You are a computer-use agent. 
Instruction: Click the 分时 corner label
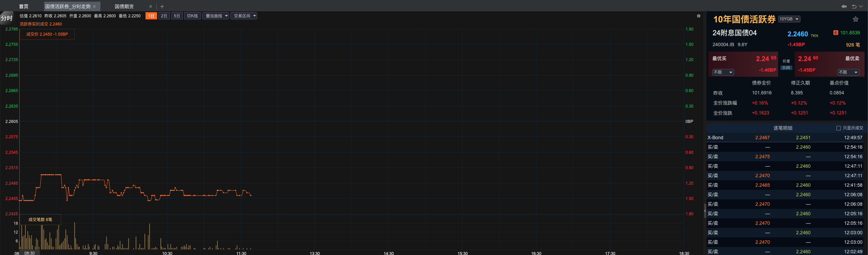click(x=7, y=18)
